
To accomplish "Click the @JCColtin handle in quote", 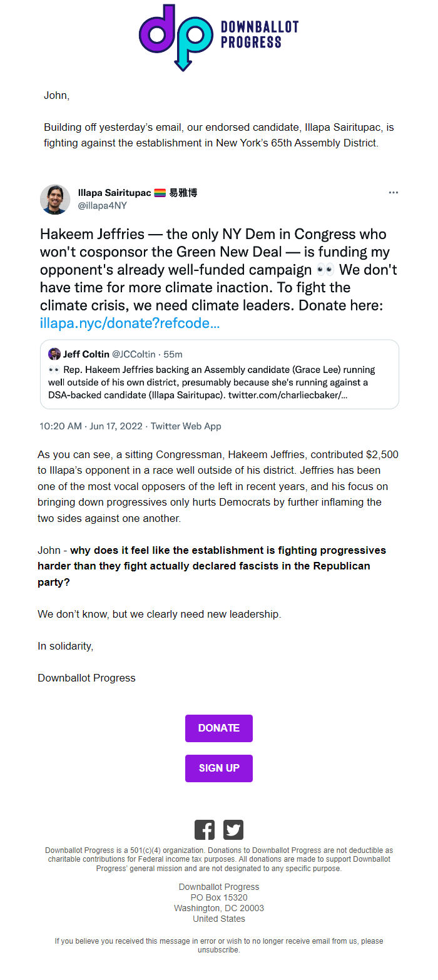I will tap(135, 354).
